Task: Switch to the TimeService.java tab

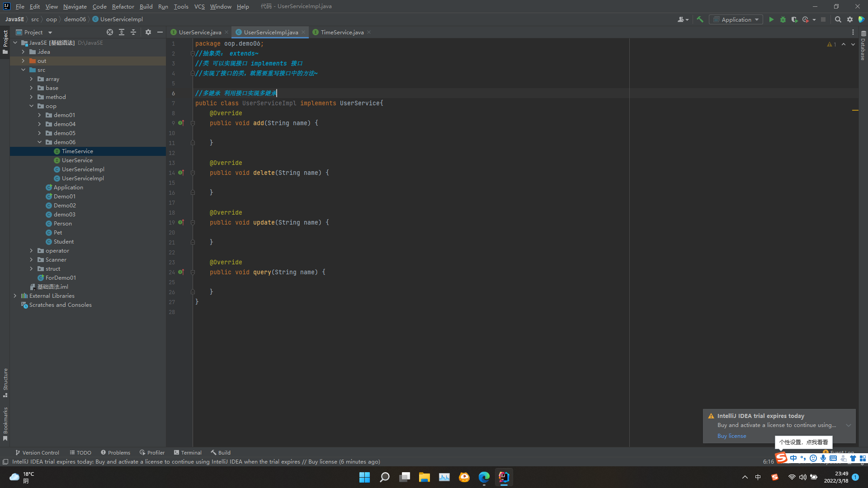Action: tap(341, 32)
